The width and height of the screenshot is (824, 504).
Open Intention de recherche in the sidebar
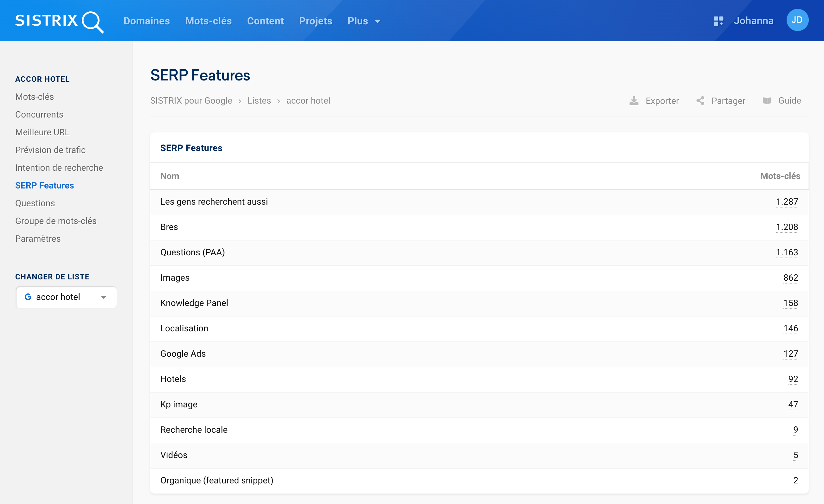(59, 168)
